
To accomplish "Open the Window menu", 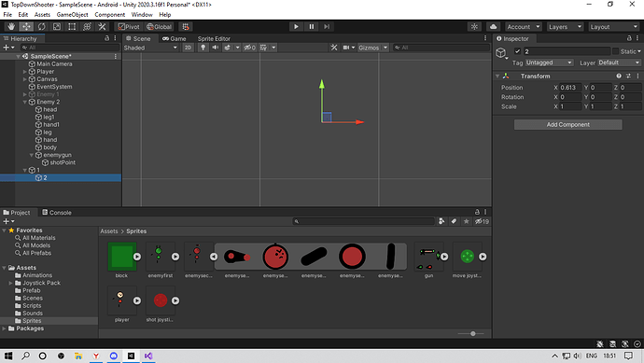I will click(142, 15).
